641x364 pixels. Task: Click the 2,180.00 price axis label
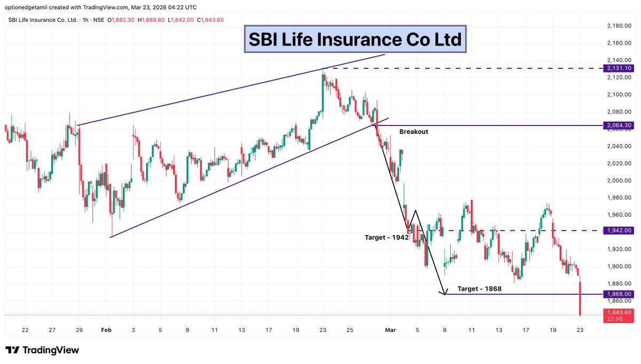[620, 26]
